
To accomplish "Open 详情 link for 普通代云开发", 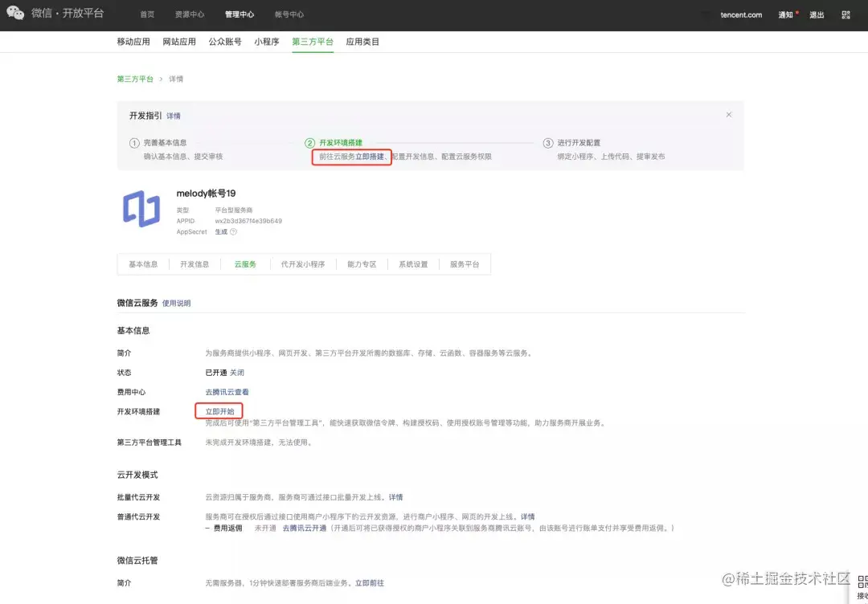I will (x=527, y=516).
